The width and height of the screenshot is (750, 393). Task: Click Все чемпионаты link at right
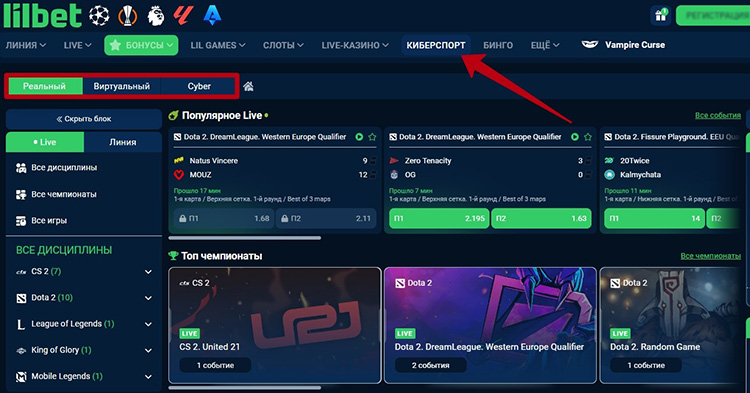click(x=710, y=256)
